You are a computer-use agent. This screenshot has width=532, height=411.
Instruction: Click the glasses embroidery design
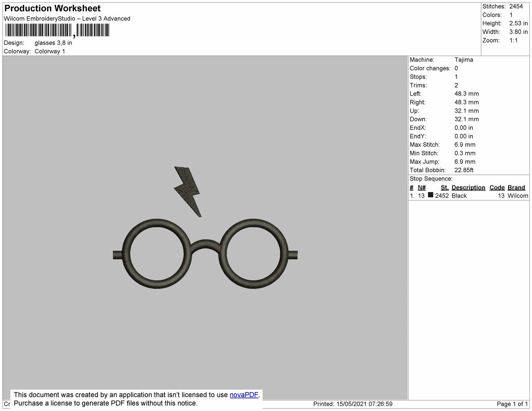click(x=205, y=254)
